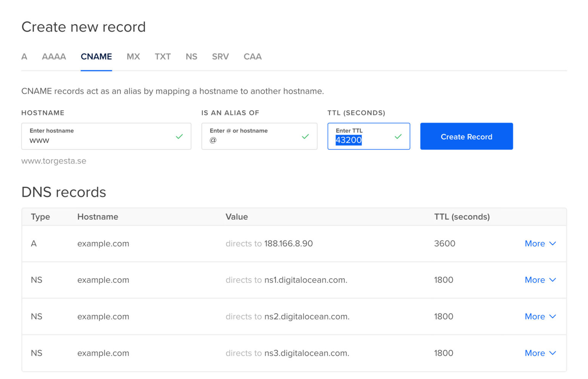The image size is (588, 379).
Task: Click the www.torgesta.se preview text
Action: click(54, 161)
